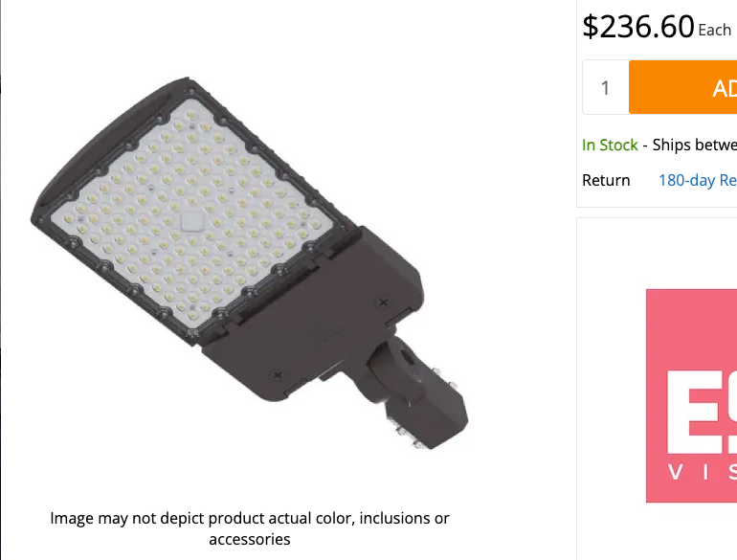Click the image disclaimer caption text
737x560 pixels.
[x=250, y=528]
